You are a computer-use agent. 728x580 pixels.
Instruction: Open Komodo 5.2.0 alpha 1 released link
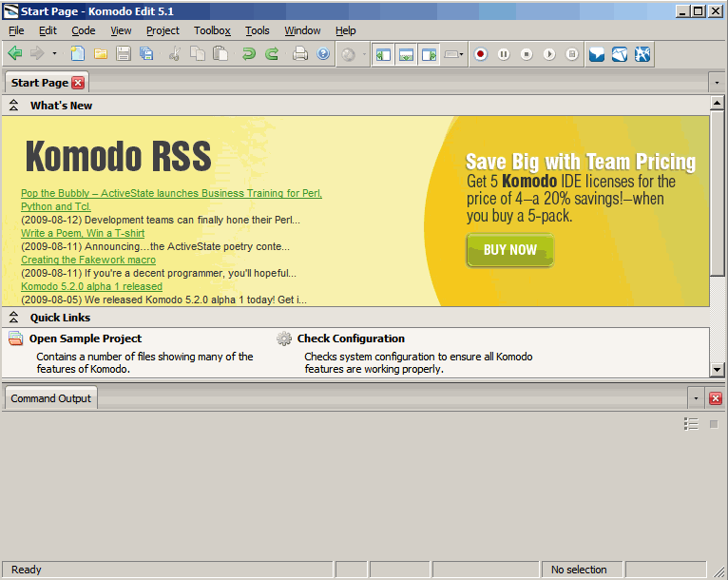coord(91,286)
